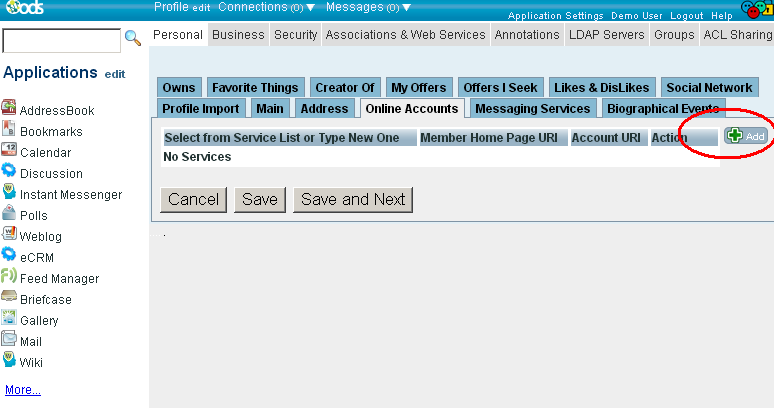Click the search magnifier icon
Viewport: 774px width, 408px height.
coord(132,39)
